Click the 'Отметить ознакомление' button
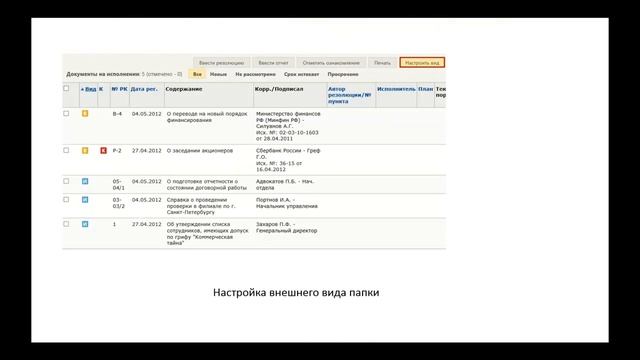The height and width of the screenshot is (360, 640). tap(331, 63)
